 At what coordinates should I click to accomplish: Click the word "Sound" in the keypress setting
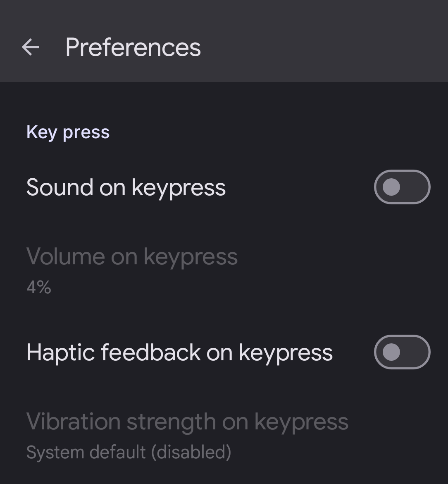(x=60, y=187)
